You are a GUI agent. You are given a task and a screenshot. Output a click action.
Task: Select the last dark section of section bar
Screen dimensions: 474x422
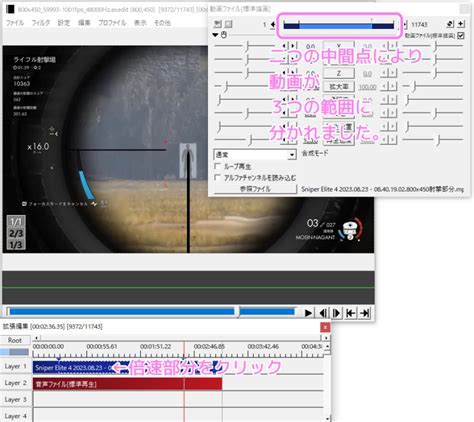383,25
